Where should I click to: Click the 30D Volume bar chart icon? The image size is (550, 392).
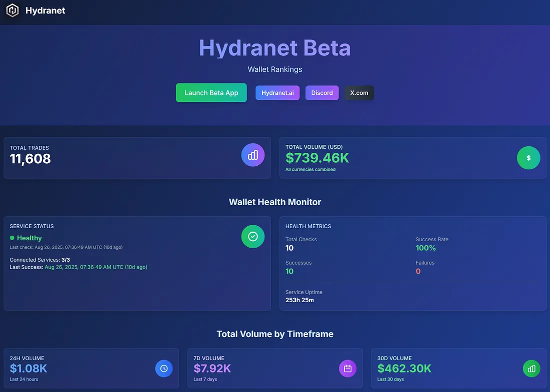click(x=531, y=369)
